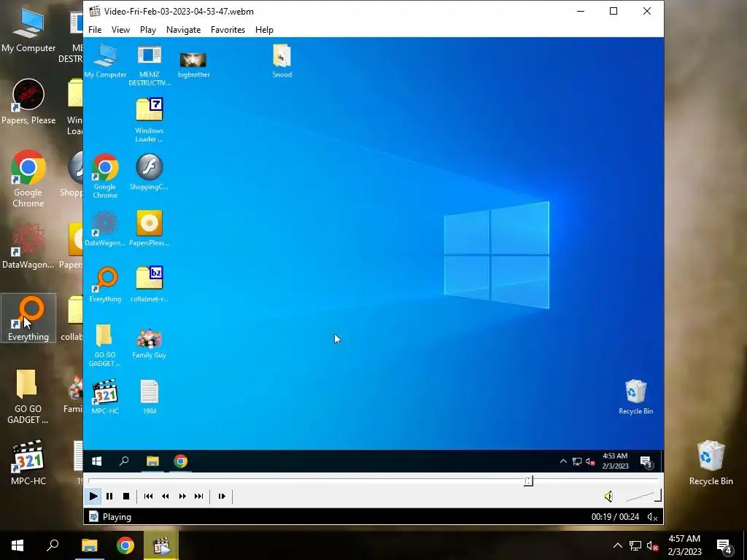Open the Favorites menu

pos(228,29)
